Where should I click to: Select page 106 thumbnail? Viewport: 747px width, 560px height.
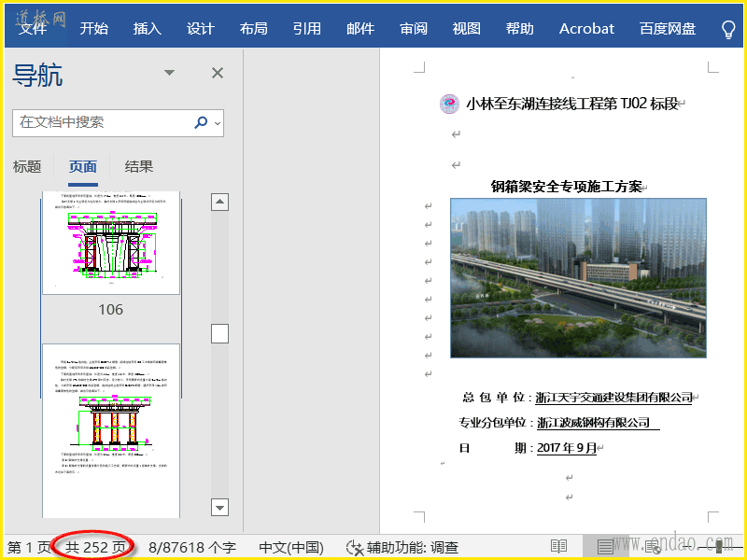pos(111,245)
